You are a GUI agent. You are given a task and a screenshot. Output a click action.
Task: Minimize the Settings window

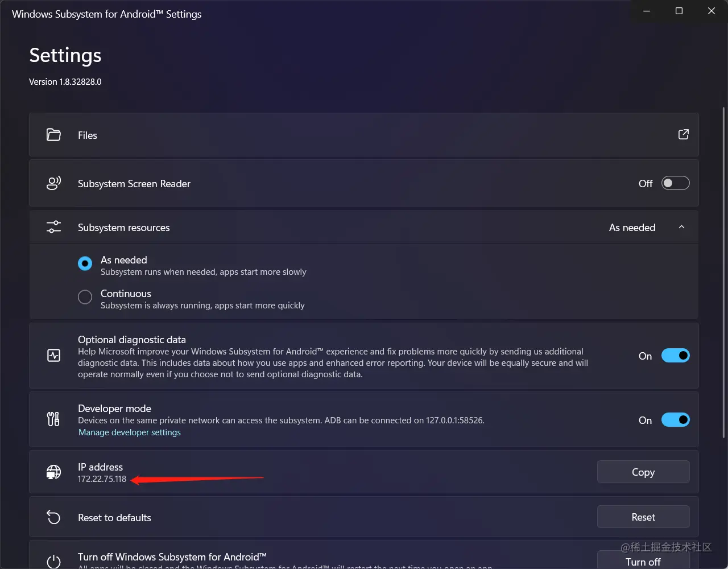point(647,11)
